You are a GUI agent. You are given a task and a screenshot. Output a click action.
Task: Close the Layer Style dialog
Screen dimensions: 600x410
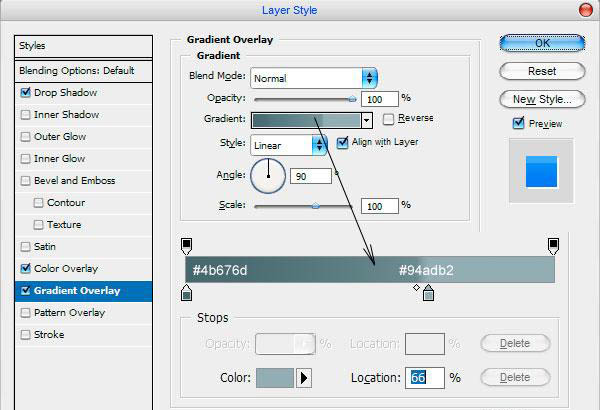[x=585, y=10]
